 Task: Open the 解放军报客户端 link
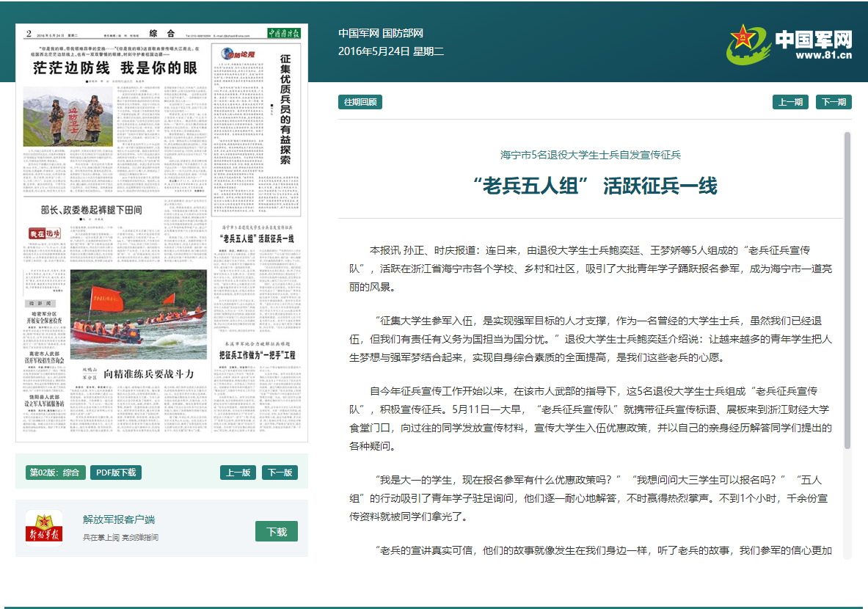pos(119,519)
